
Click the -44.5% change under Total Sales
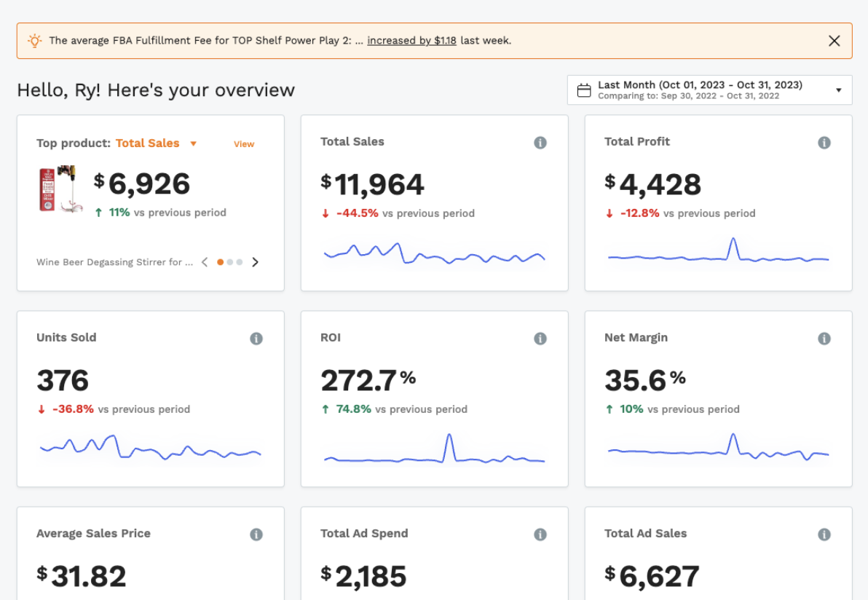pyautogui.click(x=357, y=213)
